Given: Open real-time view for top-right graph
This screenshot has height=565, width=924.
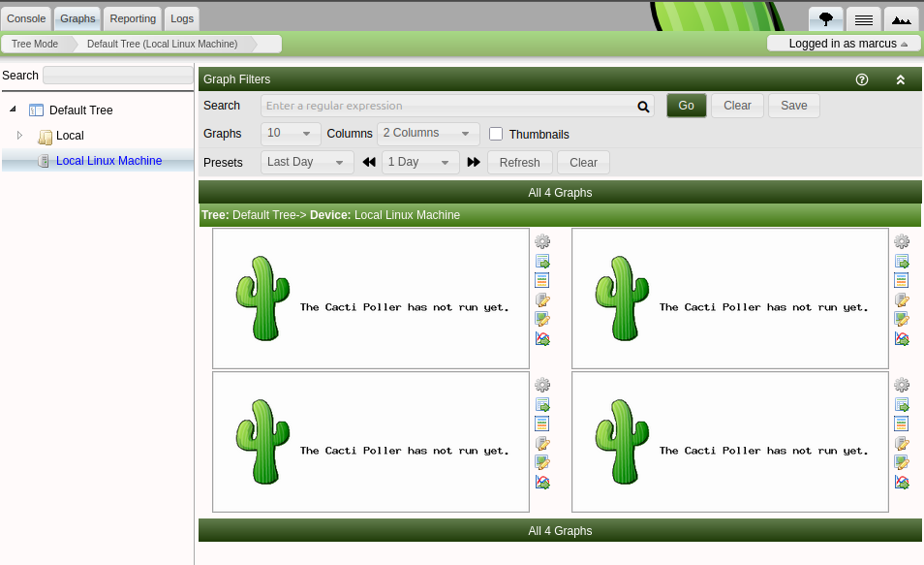Looking at the screenshot, I should [x=902, y=338].
